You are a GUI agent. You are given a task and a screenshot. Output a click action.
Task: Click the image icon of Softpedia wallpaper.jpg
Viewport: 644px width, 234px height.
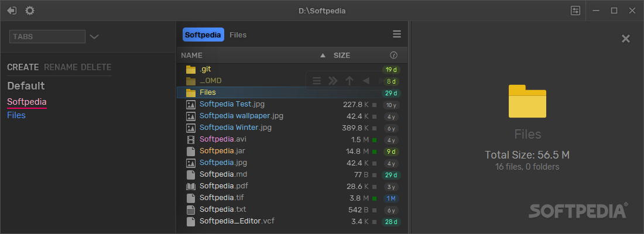pyautogui.click(x=191, y=116)
